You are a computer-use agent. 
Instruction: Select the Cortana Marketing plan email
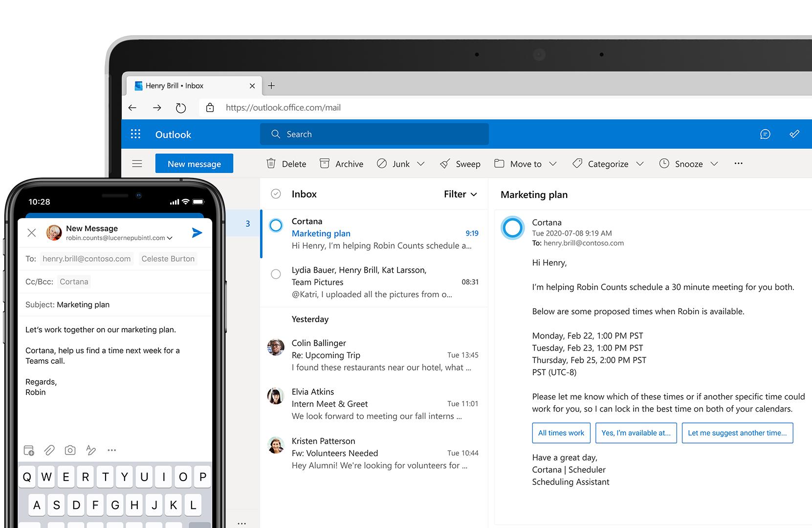tap(276, 225)
